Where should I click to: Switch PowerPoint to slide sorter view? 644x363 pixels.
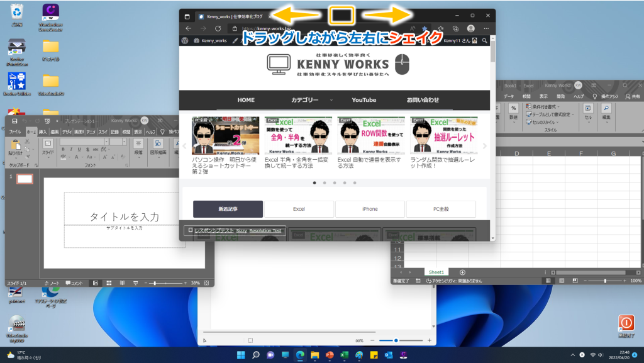click(x=109, y=283)
